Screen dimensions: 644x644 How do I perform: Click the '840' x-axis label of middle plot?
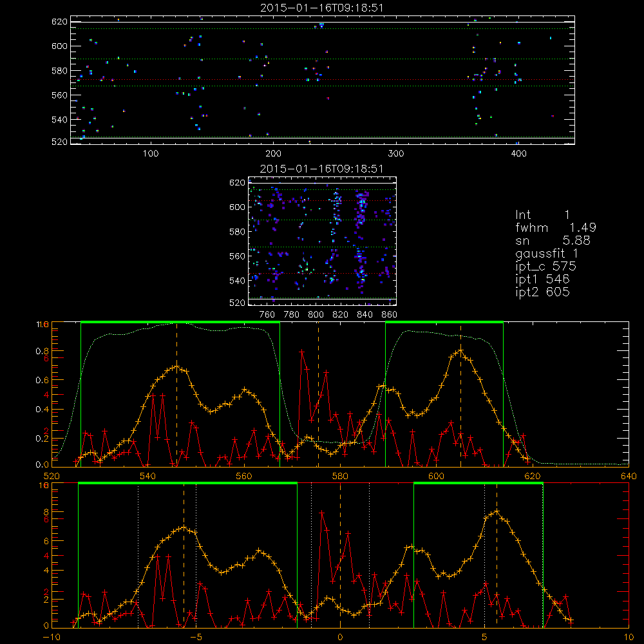(365, 315)
